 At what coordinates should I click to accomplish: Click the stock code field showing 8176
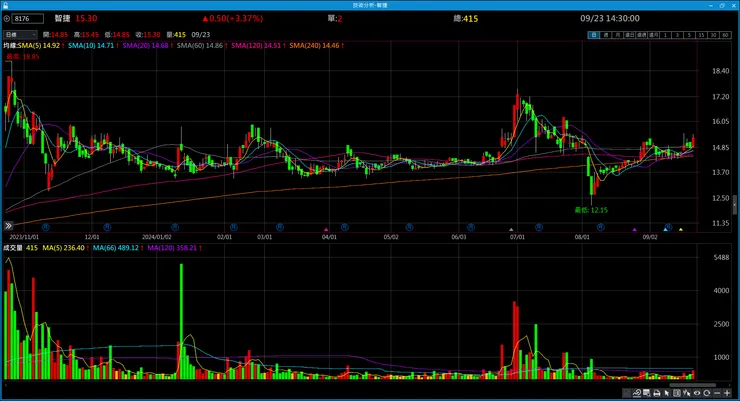tap(28, 19)
